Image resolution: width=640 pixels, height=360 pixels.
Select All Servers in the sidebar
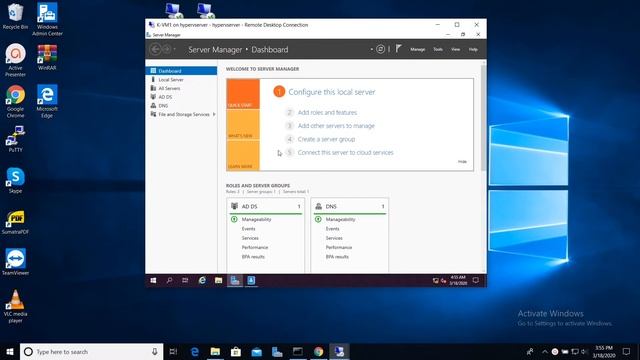tap(181, 88)
